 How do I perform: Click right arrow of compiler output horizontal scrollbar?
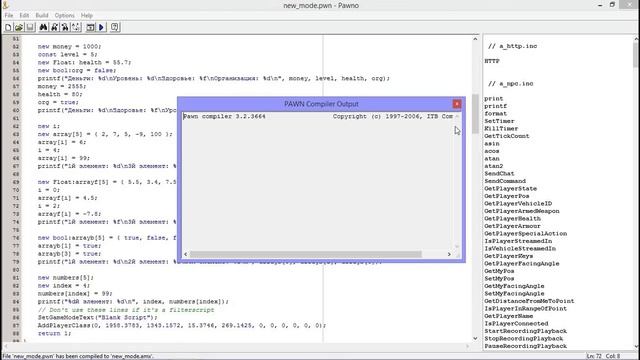(449, 254)
